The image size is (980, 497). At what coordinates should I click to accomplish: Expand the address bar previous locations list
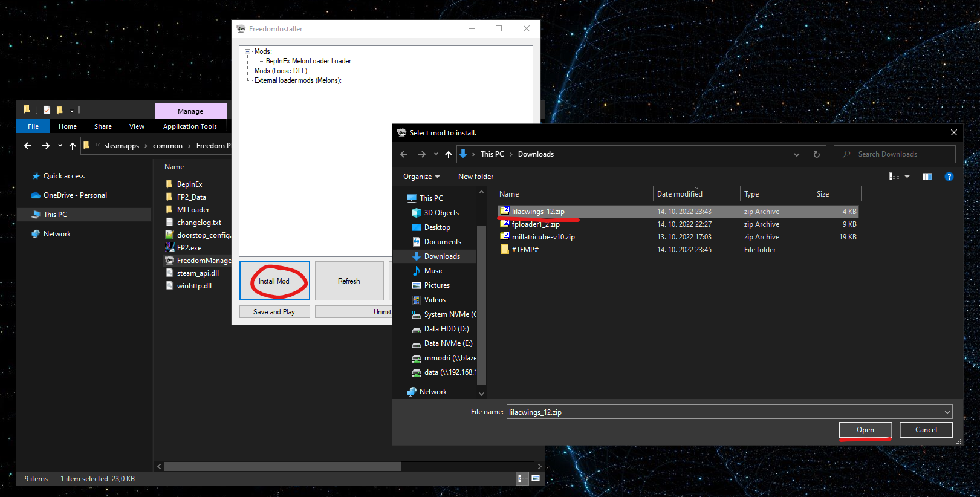tap(796, 154)
